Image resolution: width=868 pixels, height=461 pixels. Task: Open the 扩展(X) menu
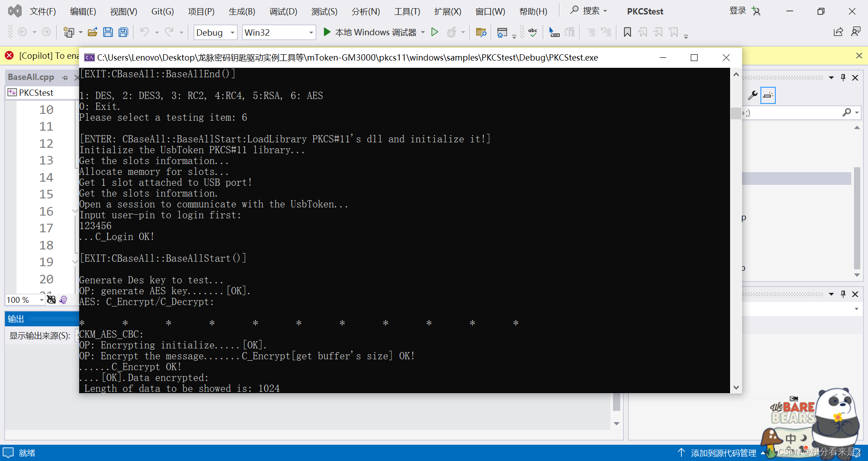(x=448, y=11)
